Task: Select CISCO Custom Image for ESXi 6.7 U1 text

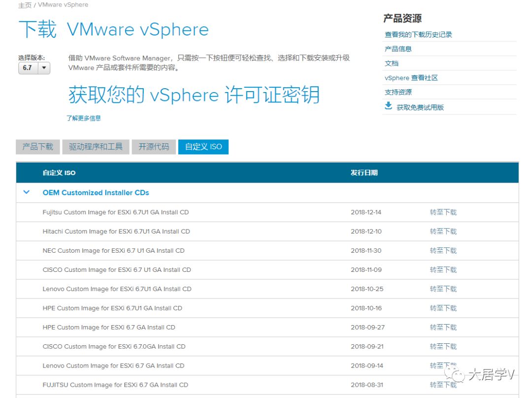Action: coord(117,270)
